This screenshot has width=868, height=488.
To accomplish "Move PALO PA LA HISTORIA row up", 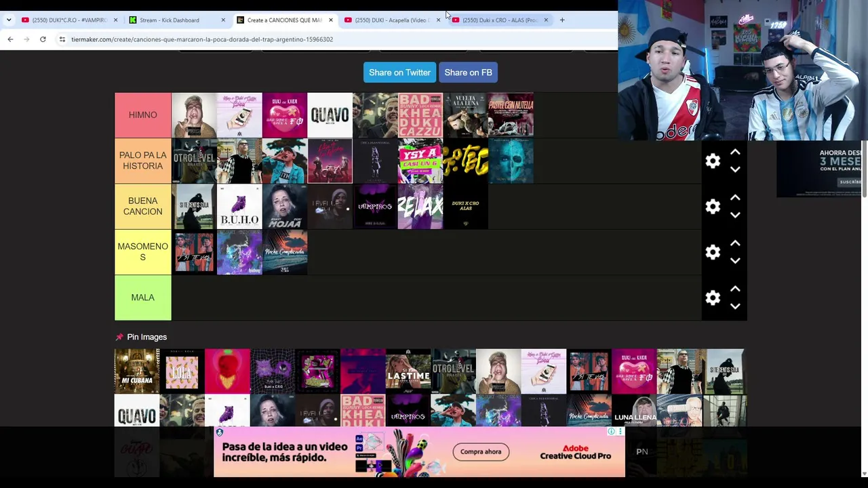I will coord(735,152).
